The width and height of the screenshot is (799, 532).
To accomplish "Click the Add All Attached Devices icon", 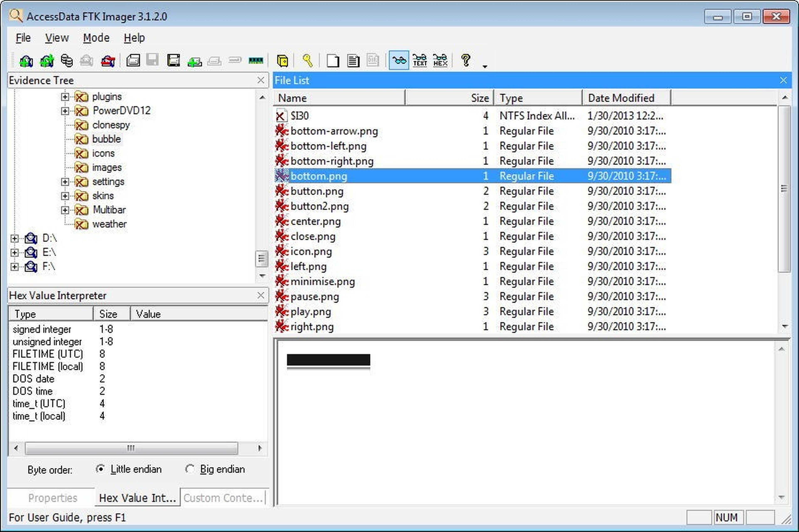I will pos(47,61).
